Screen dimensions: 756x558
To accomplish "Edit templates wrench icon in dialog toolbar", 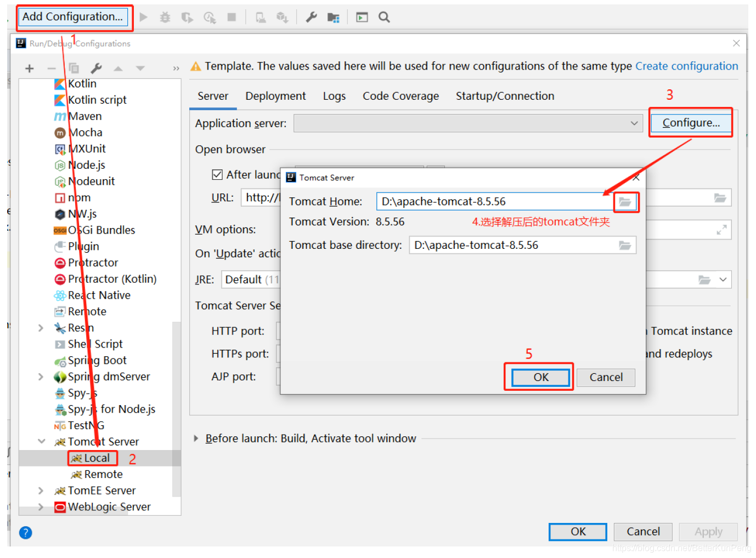I will (x=96, y=69).
